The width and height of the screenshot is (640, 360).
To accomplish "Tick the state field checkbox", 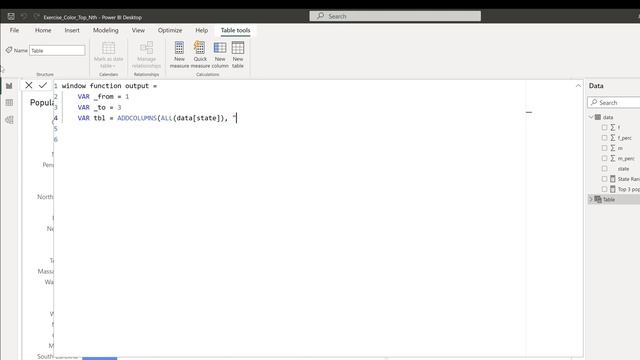I will coord(604,169).
